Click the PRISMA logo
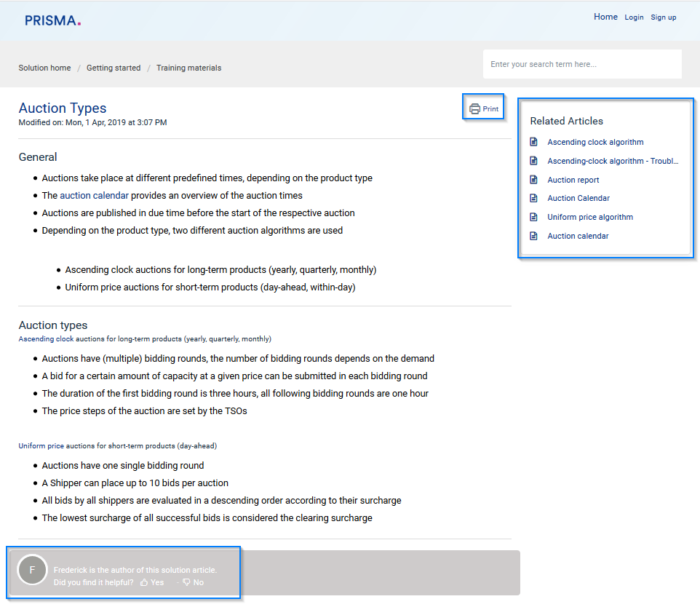 (52, 21)
